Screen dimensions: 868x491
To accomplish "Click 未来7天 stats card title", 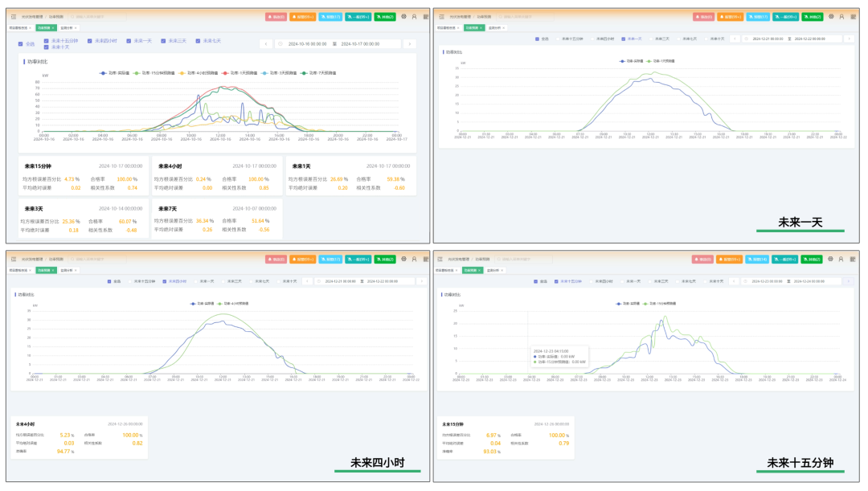I will (167, 209).
